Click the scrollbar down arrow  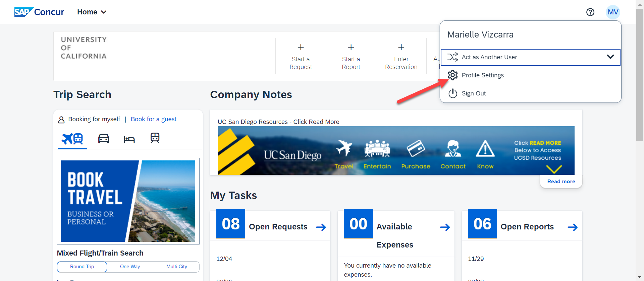tap(640, 277)
